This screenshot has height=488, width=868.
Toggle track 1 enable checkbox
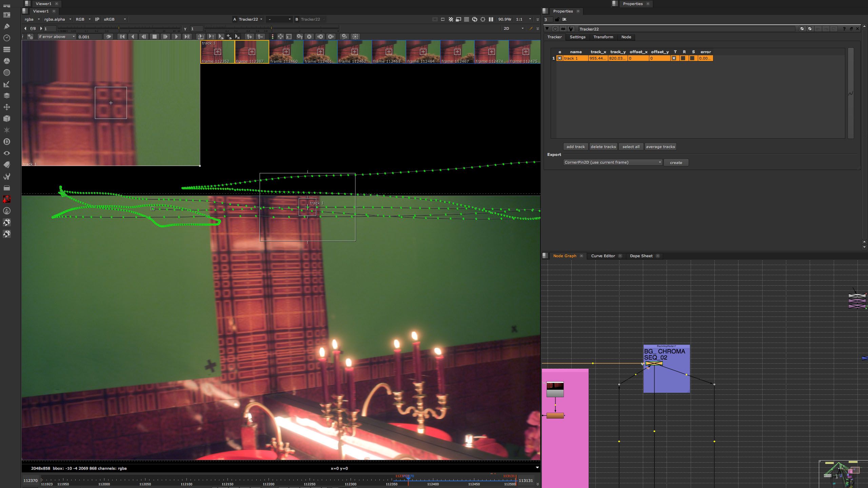click(559, 58)
